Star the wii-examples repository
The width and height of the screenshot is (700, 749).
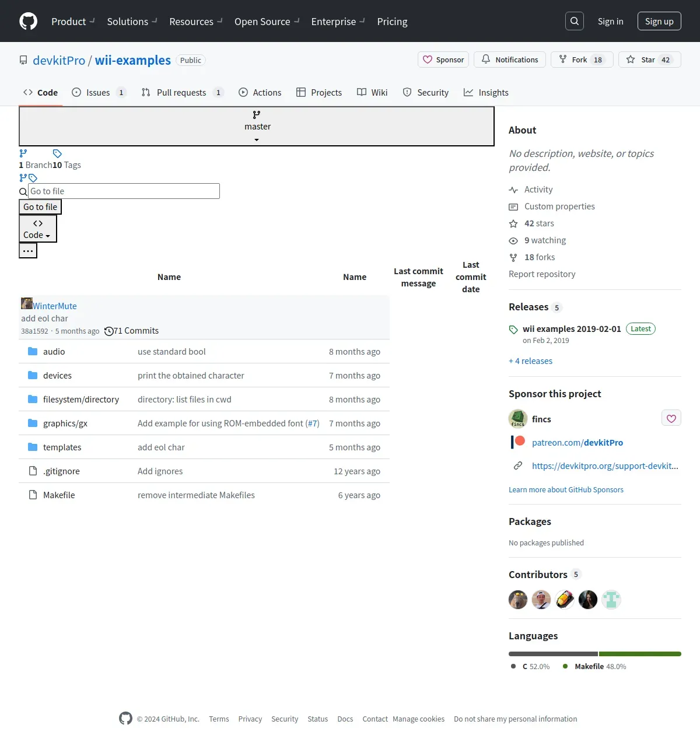(650, 60)
